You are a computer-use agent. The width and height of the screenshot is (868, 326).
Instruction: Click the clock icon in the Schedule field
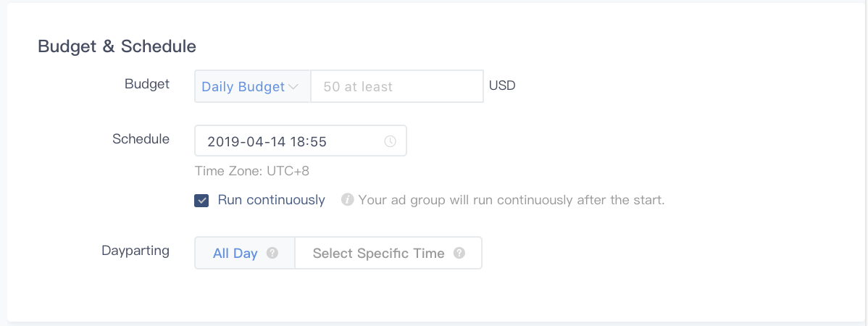pos(390,141)
